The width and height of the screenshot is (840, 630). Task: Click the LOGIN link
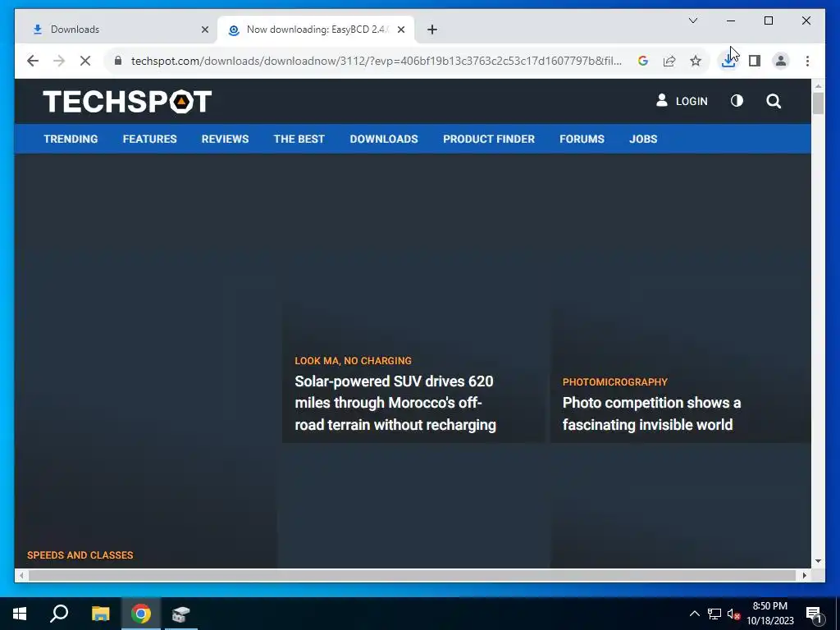pos(691,101)
